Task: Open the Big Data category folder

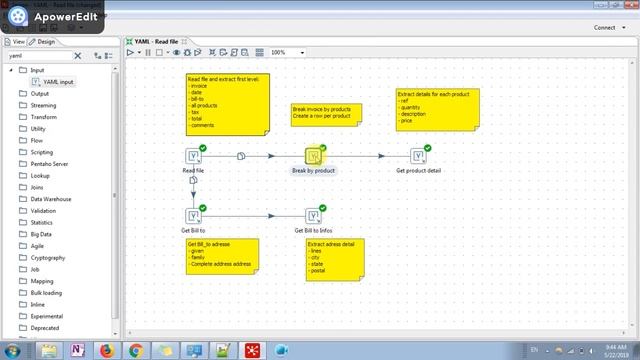Action: (x=36, y=234)
